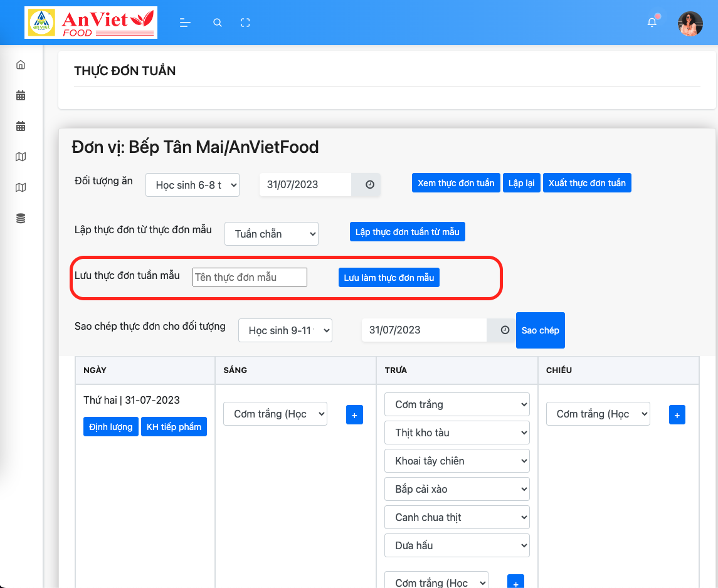Image resolution: width=718 pixels, height=588 pixels.
Task: Click the home icon in the sidebar
Action: pos(21,65)
